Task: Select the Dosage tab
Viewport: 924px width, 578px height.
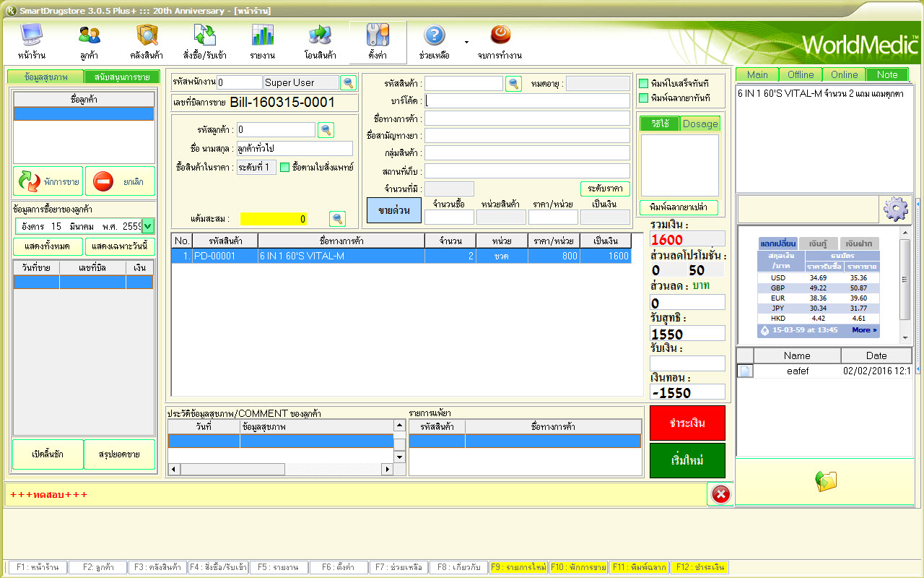Action: (700, 124)
